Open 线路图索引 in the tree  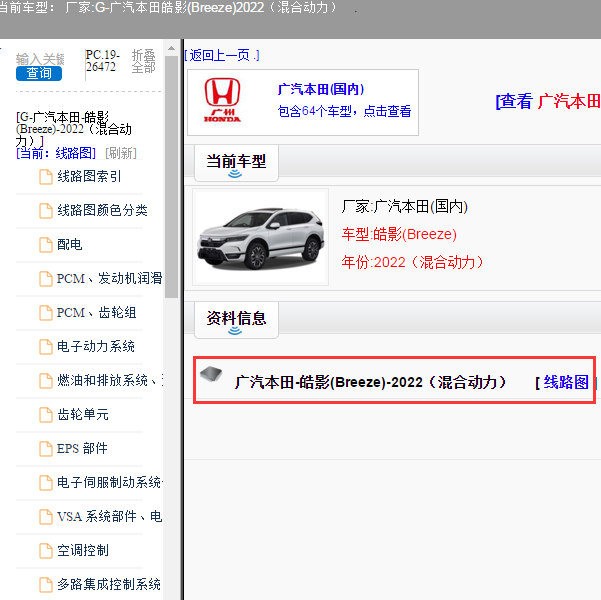(x=89, y=176)
